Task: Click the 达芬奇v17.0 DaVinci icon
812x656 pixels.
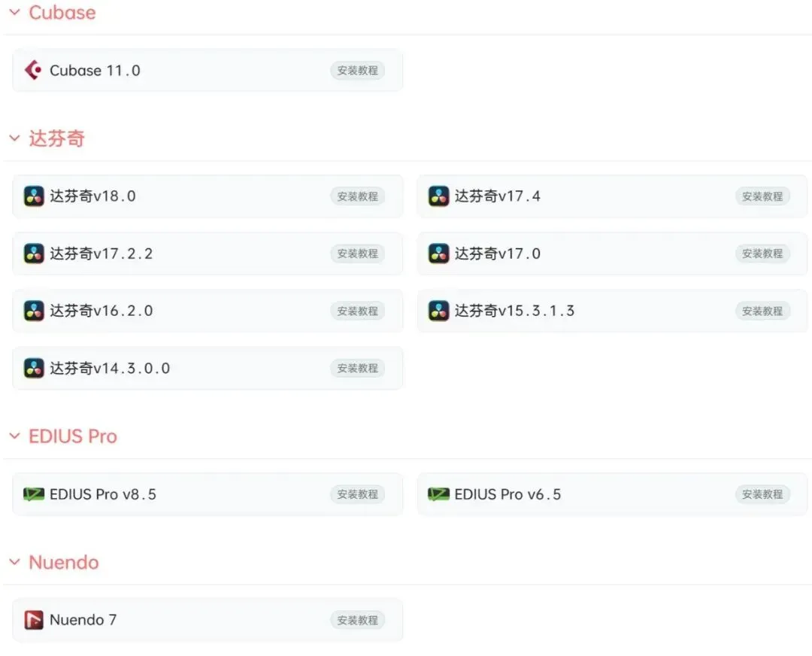Action: 438,254
